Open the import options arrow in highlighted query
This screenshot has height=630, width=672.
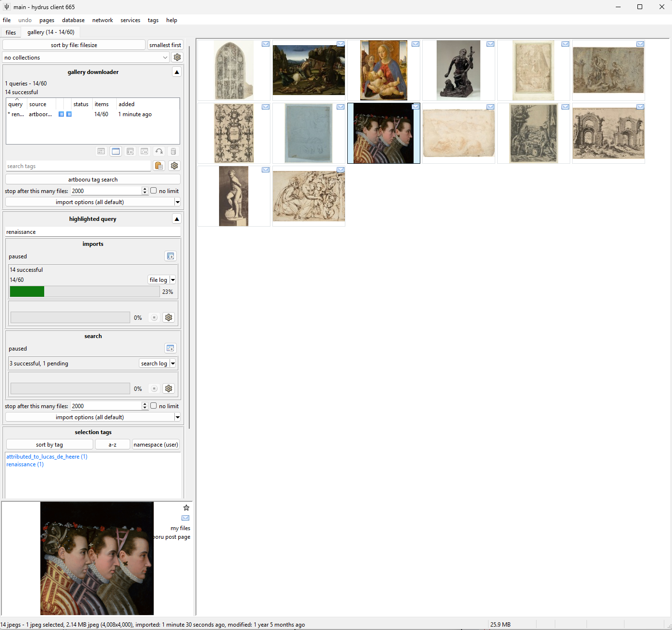click(178, 417)
